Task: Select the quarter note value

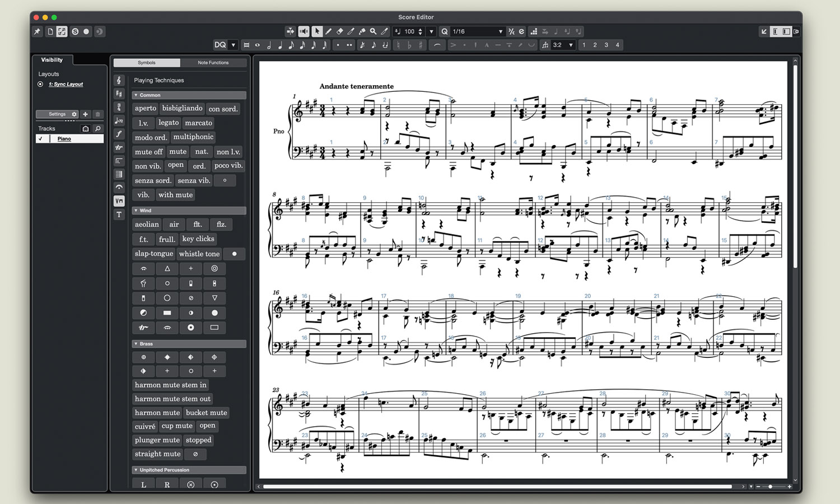Action: click(280, 45)
